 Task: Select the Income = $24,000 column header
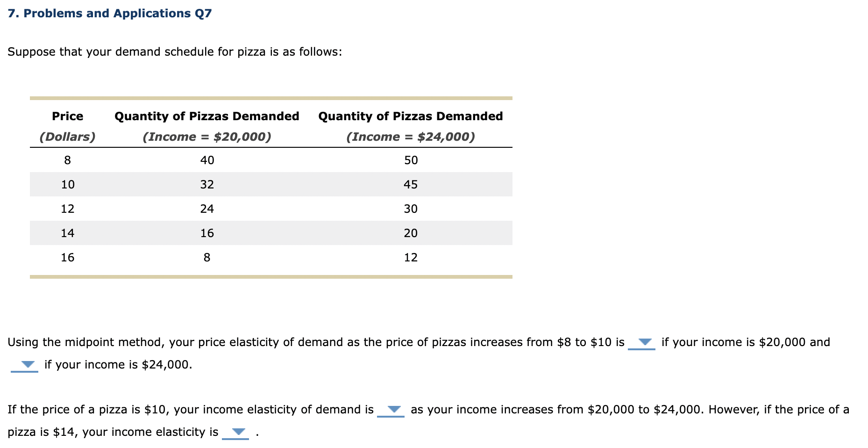[x=410, y=126]
